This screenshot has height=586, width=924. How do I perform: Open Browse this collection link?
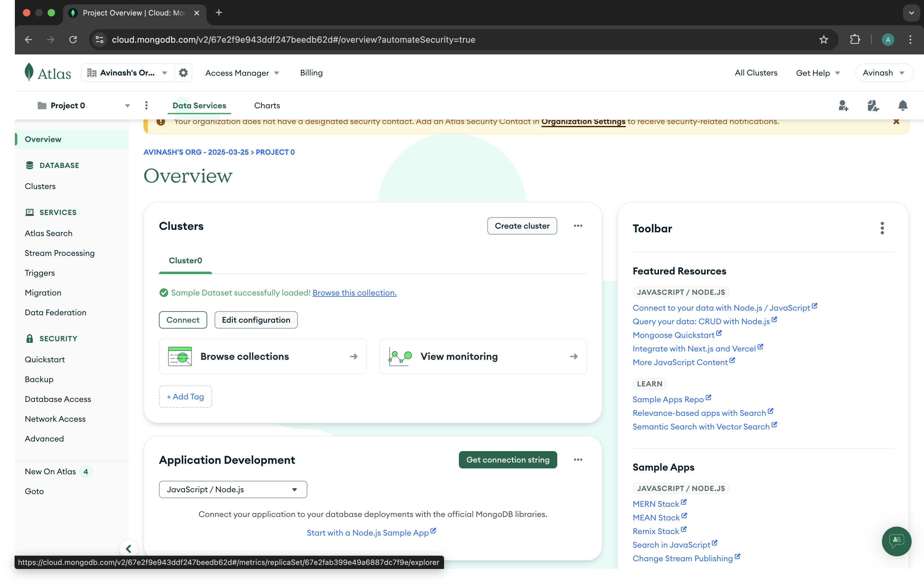[x=354, y=293]
